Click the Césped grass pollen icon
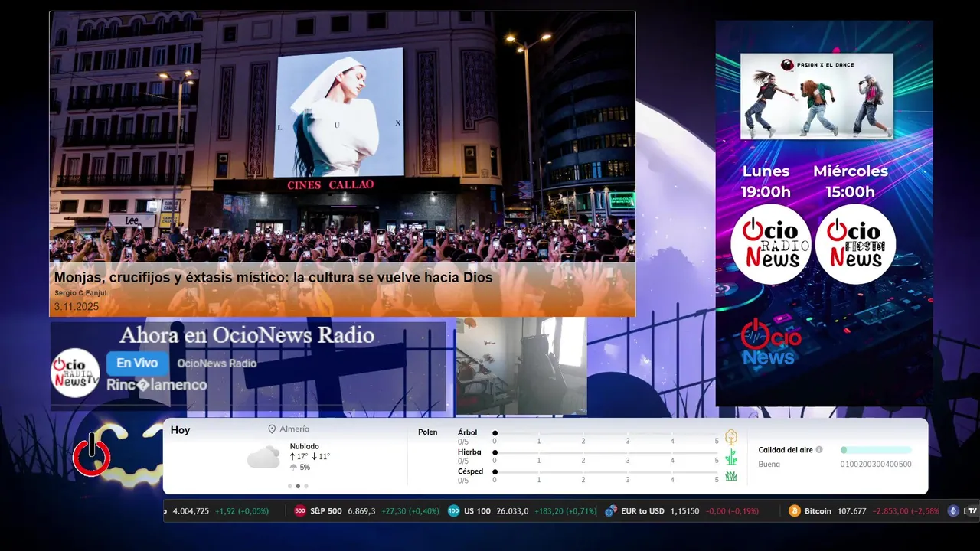The width and height of the screenshot is (980, 551). pos(731,476)
